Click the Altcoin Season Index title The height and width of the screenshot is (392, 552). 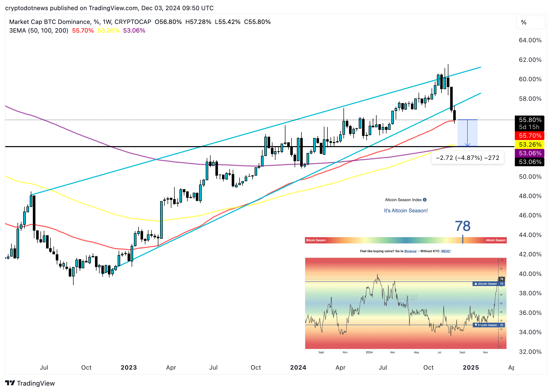(x=403, y=200)
